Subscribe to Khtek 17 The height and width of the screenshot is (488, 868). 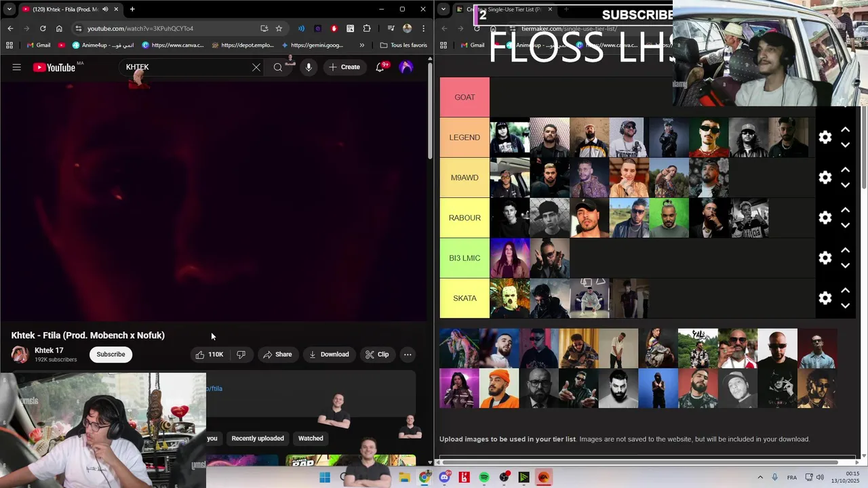point(111,354)
